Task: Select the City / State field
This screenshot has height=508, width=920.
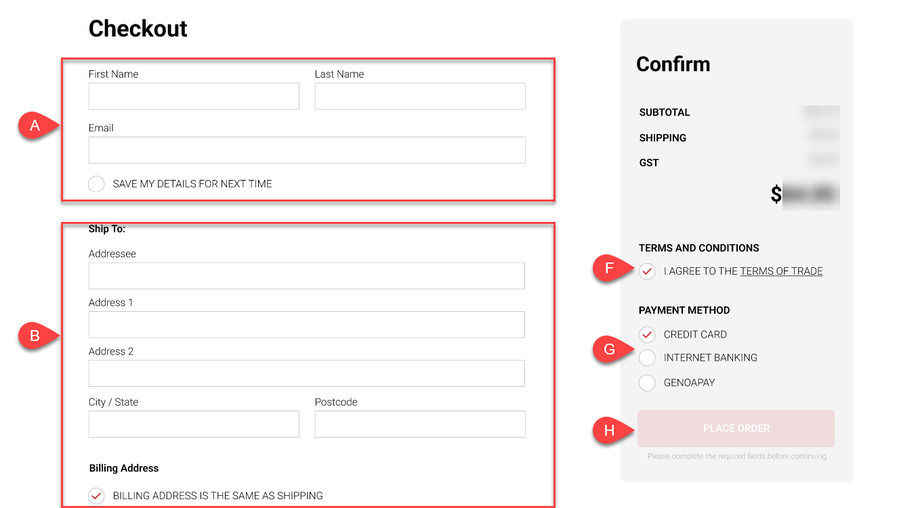Action: (193, 424)
